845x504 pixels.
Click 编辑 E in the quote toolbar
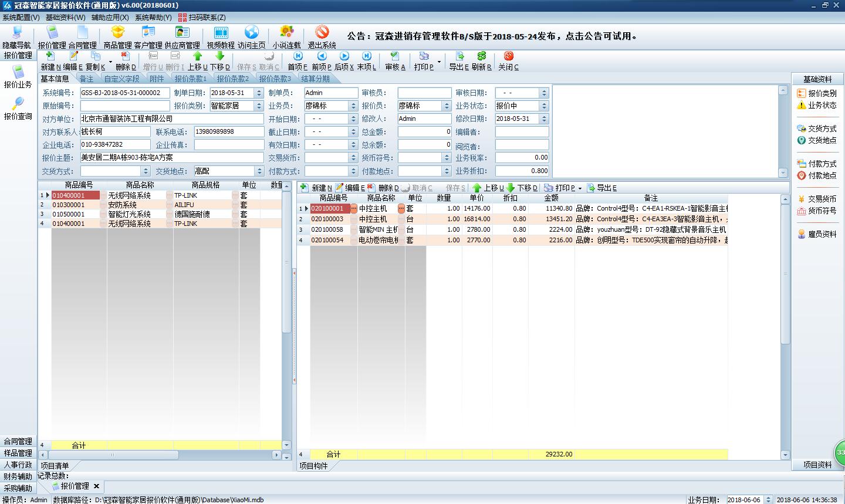tap(73, 61)
